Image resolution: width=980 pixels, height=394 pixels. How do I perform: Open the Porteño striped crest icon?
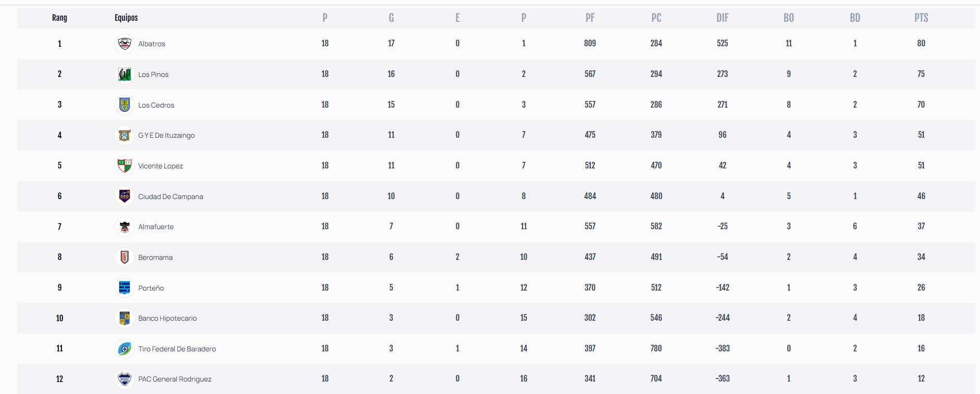pos(124,288)
